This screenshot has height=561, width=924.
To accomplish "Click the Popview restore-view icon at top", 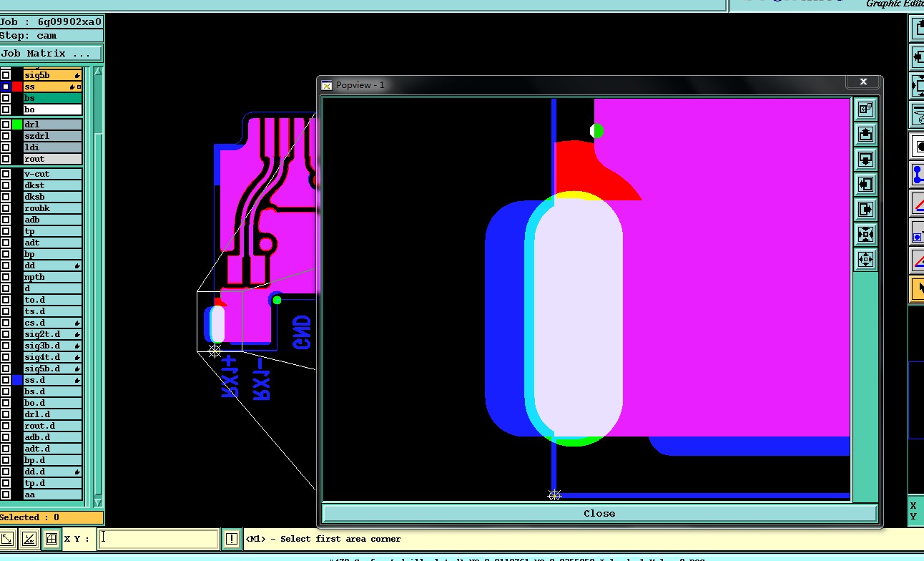I will (865, 109).
